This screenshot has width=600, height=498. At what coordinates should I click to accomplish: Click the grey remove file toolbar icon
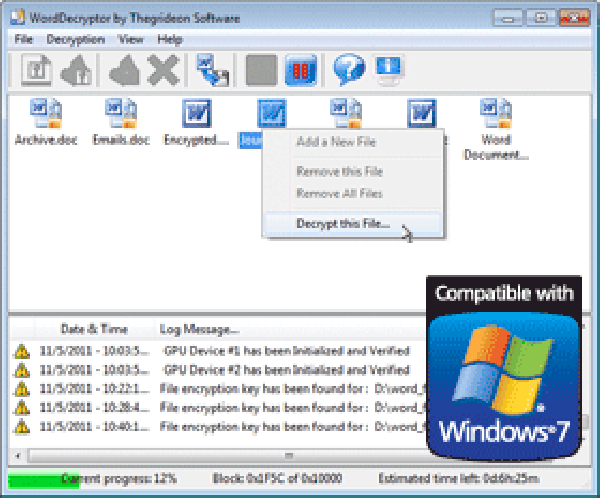(x=125, y=70)
